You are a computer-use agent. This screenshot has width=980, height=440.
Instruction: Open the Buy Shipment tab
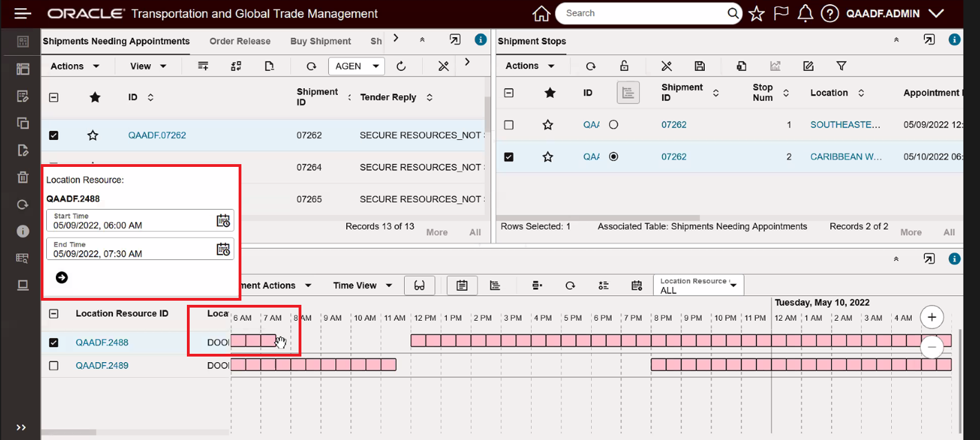(x=321, y=41)
